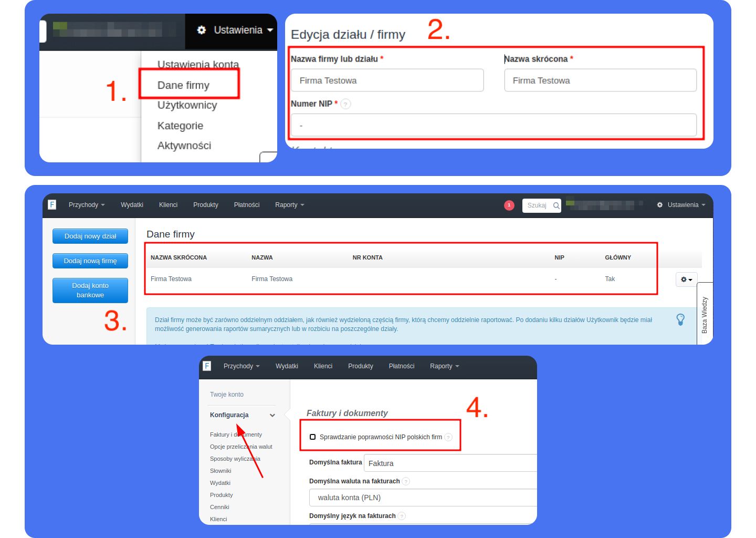Image resolution: width=756 pixels, height=538 pixels.
Task: Show help for Domyślny język na fakturach
Action: 402,516
